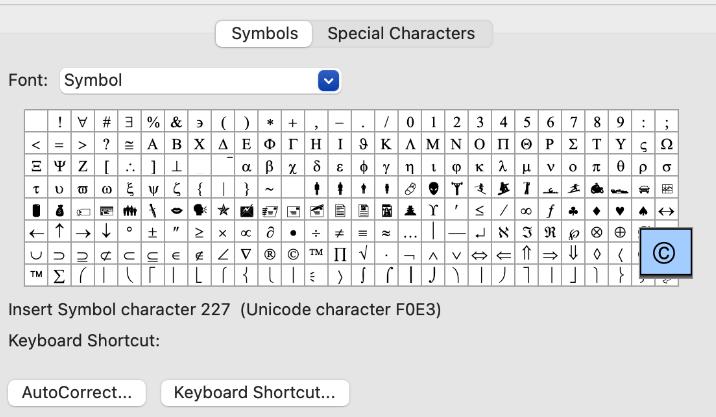
Task: Pick the summation Σ symbol in bottom row
Action: [59, 276]
